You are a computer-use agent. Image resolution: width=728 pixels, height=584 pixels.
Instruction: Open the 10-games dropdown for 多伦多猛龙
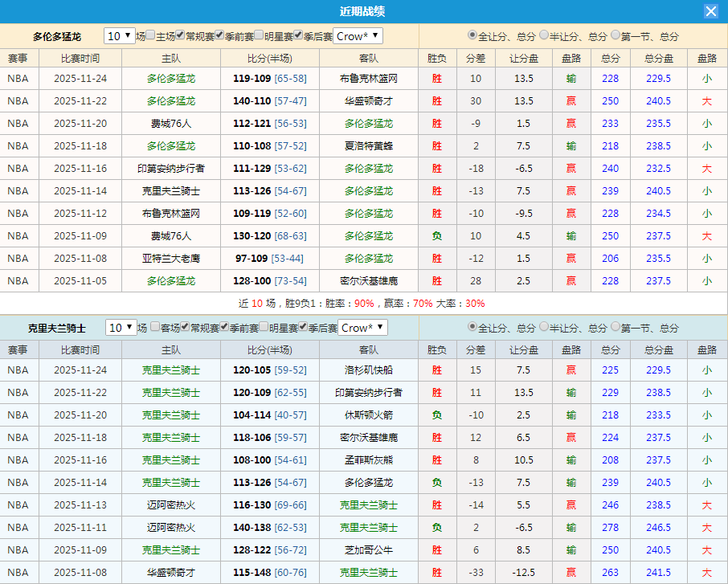point(119,35)
